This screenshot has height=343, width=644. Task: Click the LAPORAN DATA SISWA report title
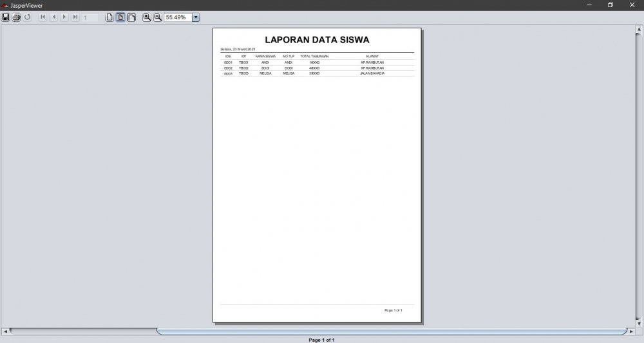click(317, 40)
